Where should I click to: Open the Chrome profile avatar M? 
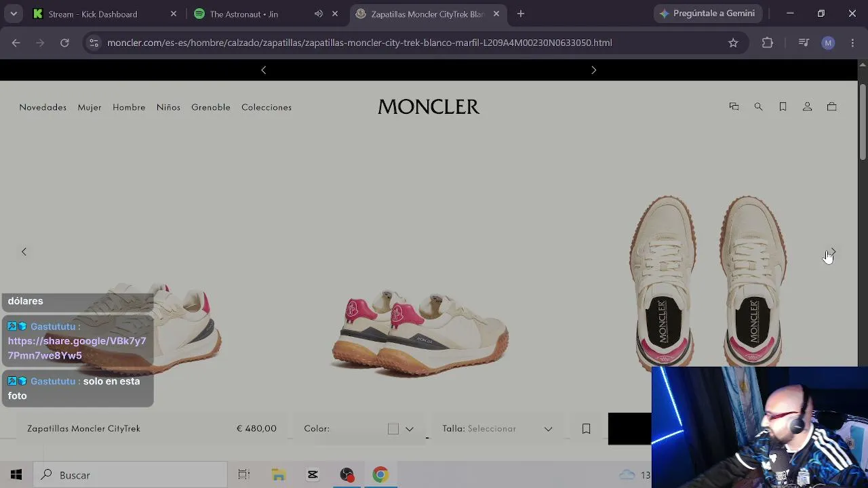coord(828,43)
